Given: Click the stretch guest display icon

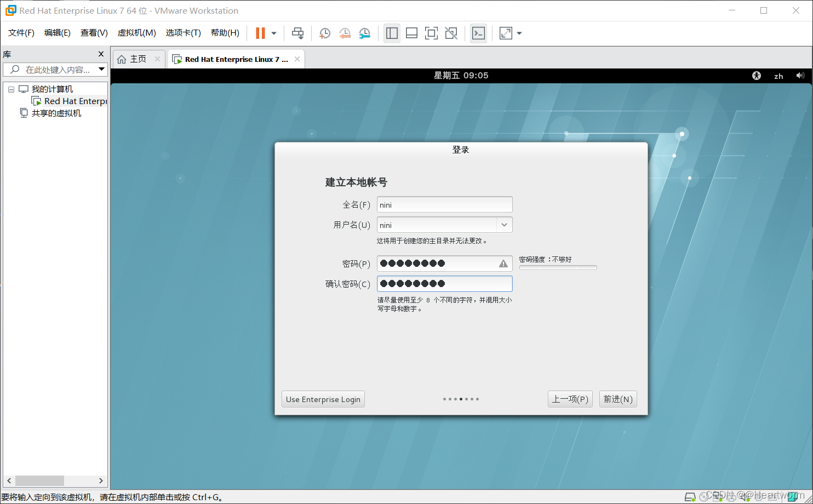Looking at the screenshot, I should 506,33.
